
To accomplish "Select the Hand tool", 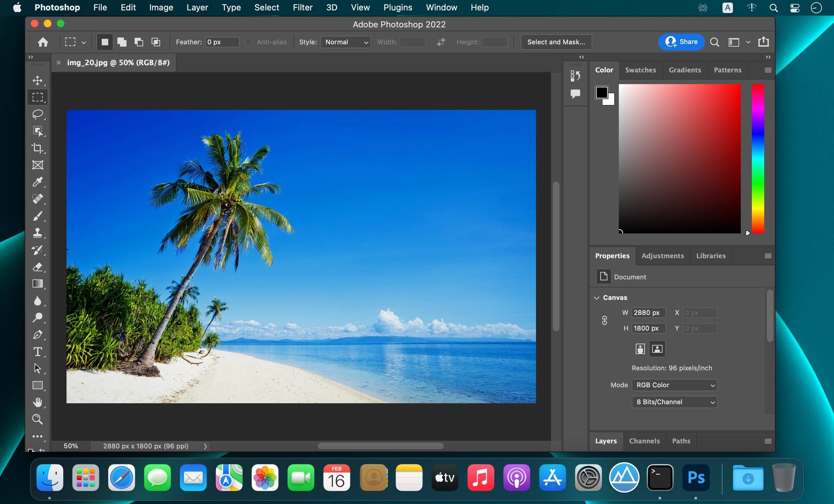I will [37, 402].
